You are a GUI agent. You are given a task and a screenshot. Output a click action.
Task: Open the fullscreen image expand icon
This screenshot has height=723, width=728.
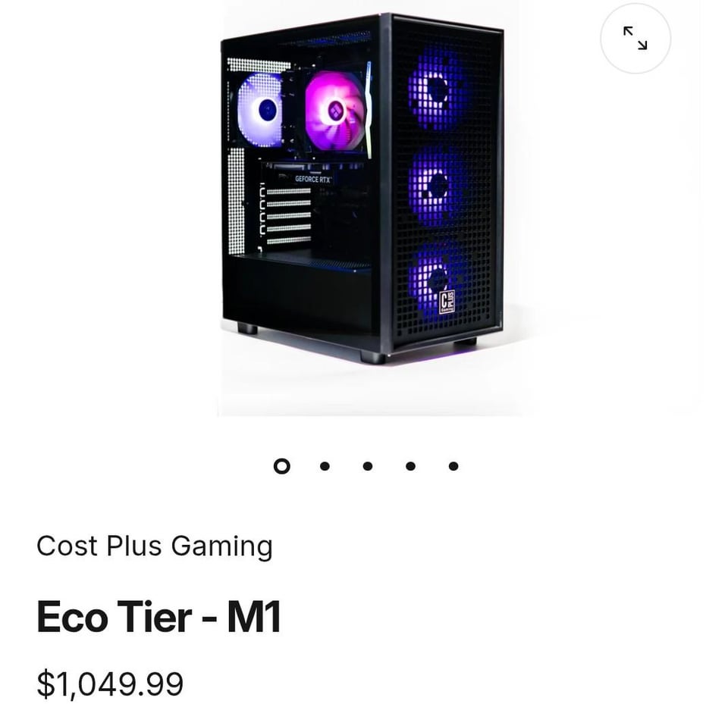[635, 39]
